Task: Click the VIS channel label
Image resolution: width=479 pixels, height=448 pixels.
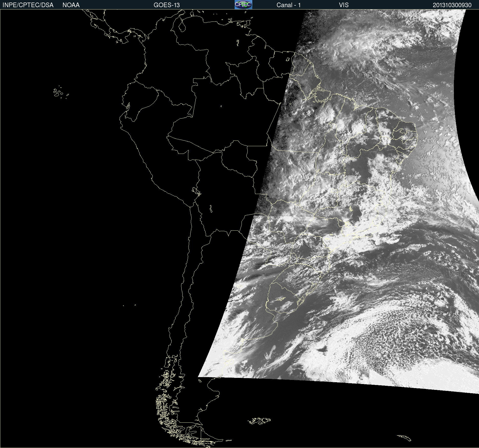Action: pos(344,5)
